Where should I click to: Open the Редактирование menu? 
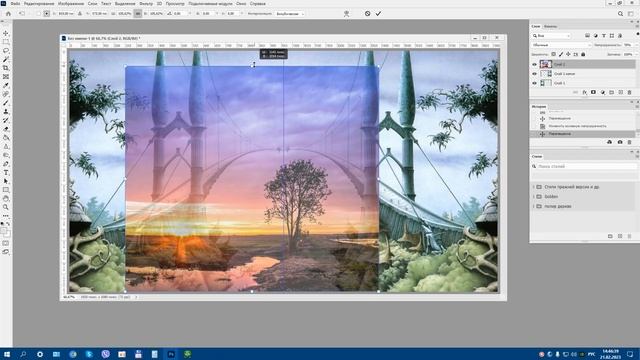39,4
